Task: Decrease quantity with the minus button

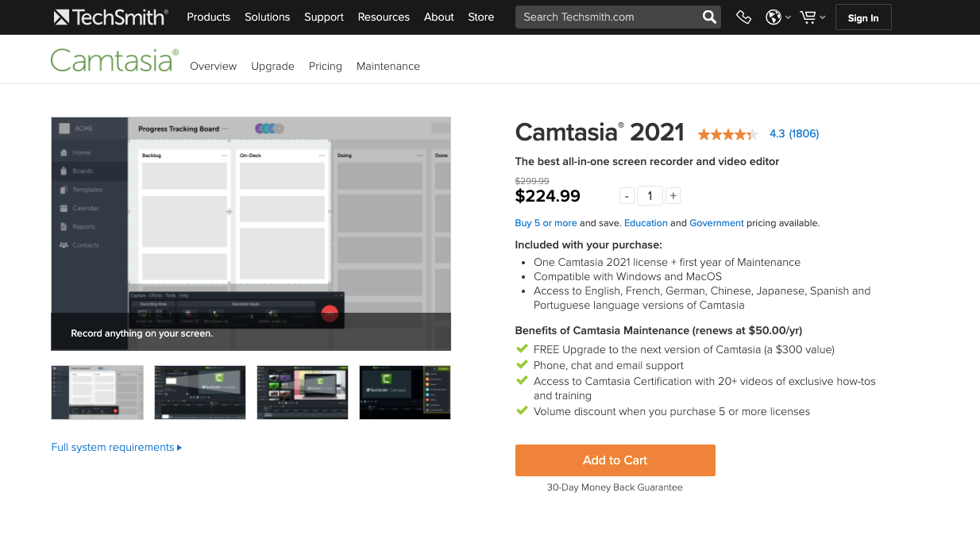Action: pyautogui.click(x=627, y=195)
